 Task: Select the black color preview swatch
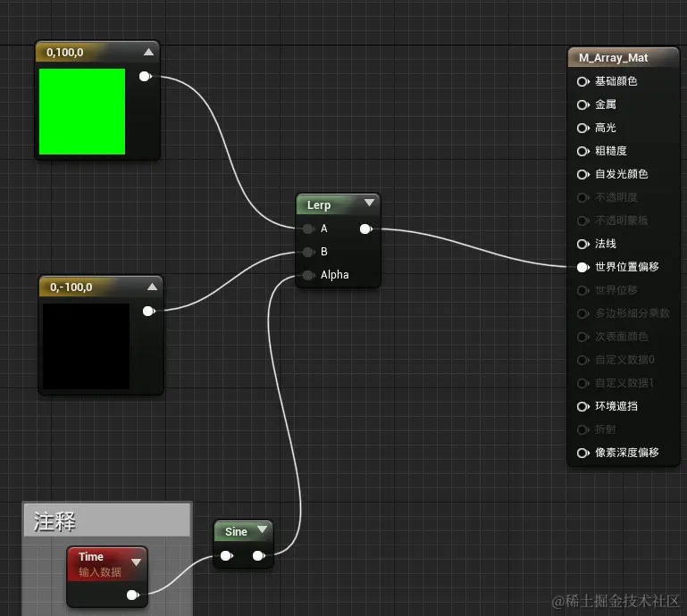coord(86,346)
